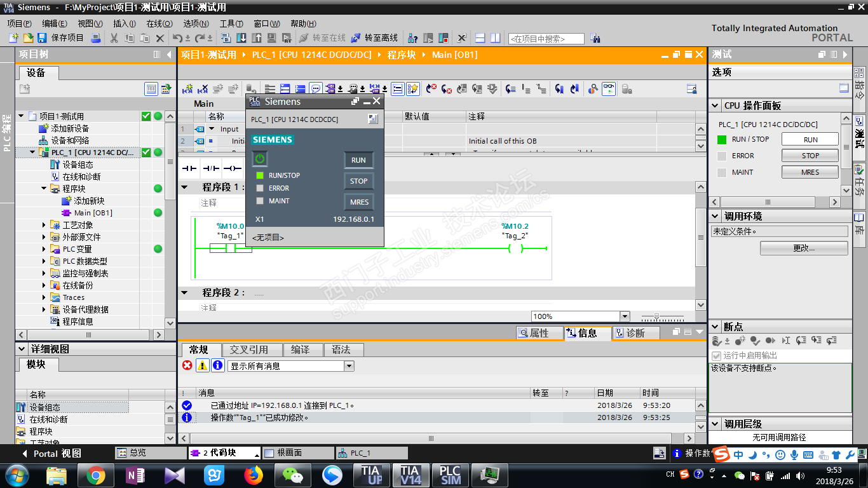Open the message filter dropdown 显示所有消息
The width and height of the screenshot is (868, 488).
pos(349,366)
